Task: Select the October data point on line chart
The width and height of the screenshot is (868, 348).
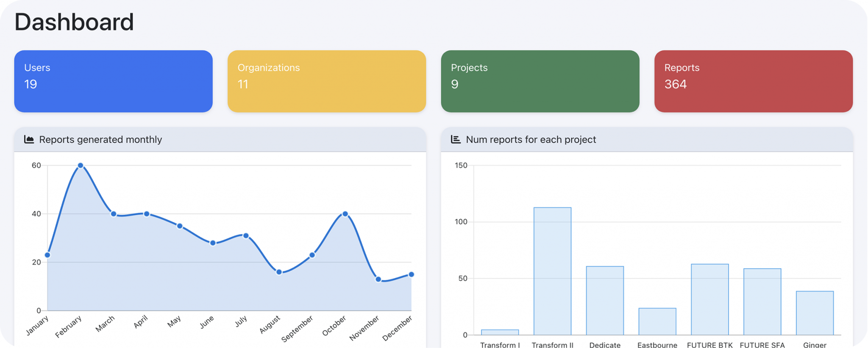Action: pyautogui.click(x=345, y=214)
